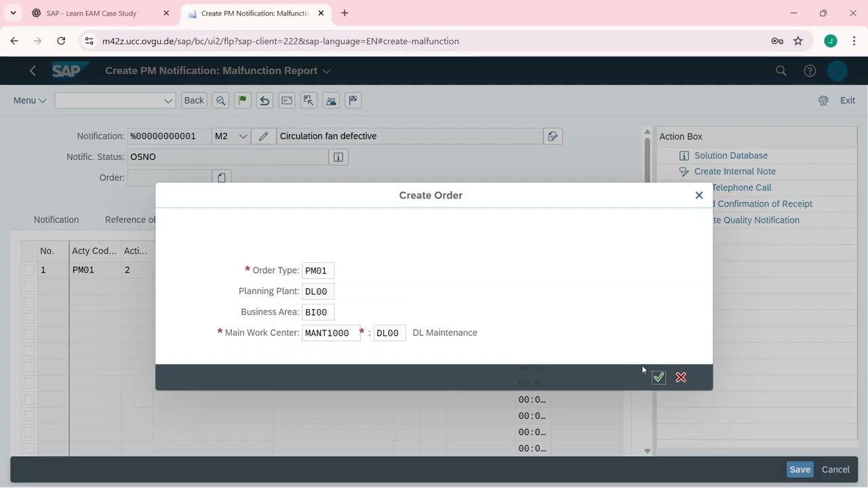
Task: Click the partner people icon in toolbar
Action: click(x=331, y=100)
